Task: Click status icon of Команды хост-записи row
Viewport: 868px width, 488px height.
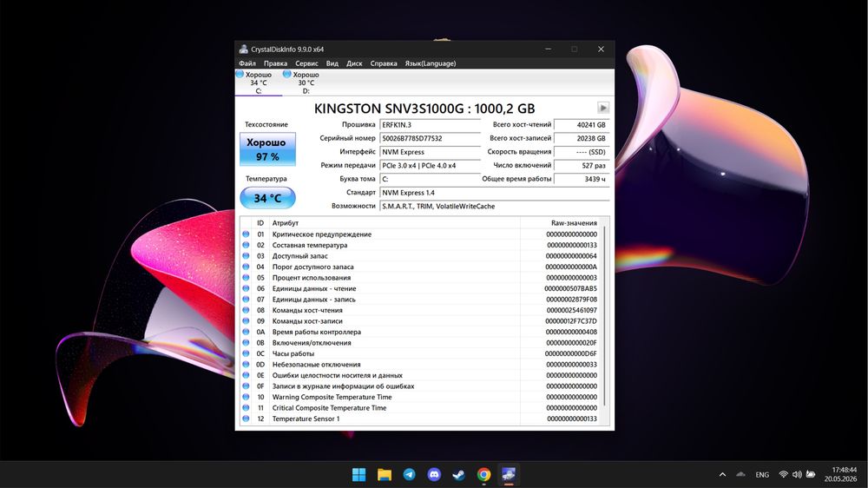Action: (246, 320)
